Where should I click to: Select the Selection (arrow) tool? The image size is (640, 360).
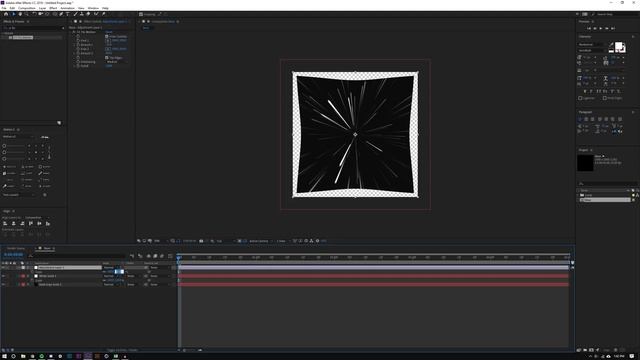click(13, 14)
